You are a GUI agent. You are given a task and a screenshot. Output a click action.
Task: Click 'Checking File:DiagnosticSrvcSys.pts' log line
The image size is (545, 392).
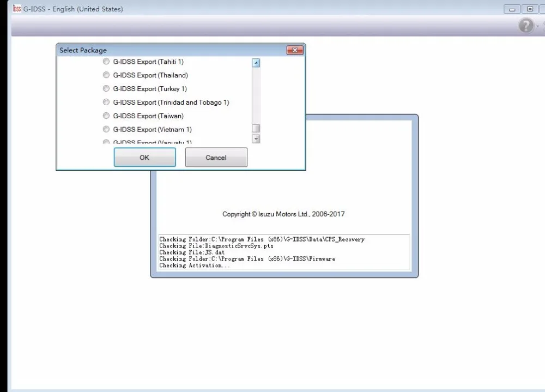click(x=216, y=245)
